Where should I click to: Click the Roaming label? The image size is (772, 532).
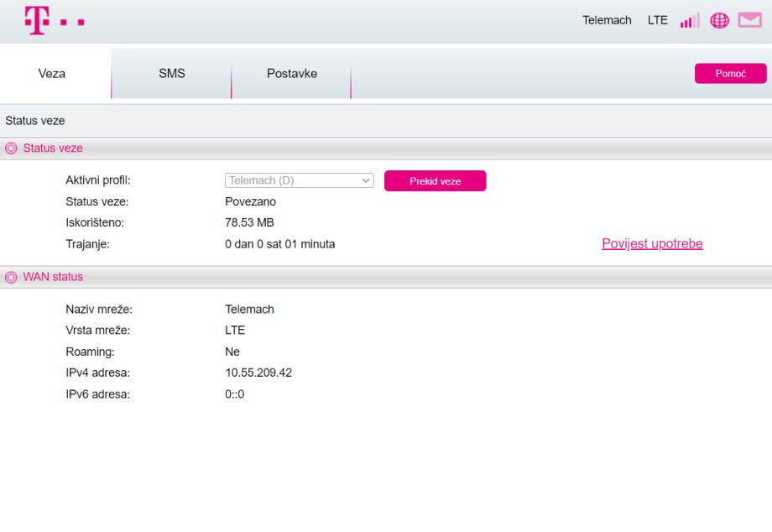[90, 352]
